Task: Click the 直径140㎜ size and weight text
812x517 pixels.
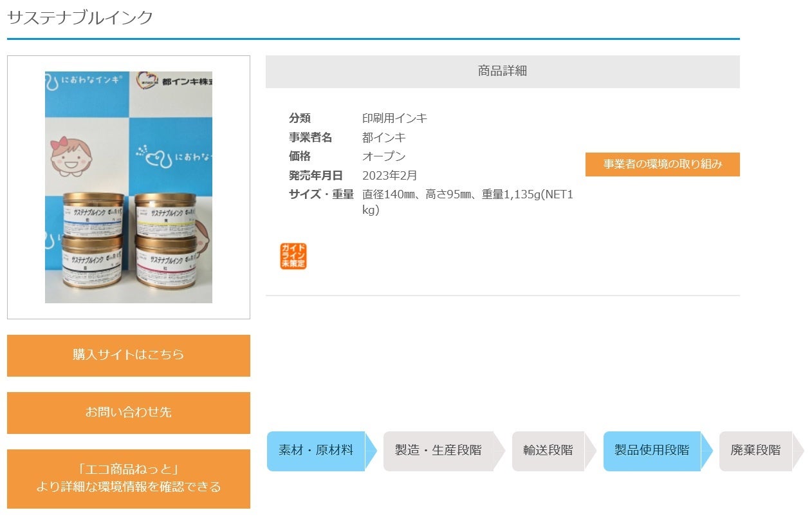Action: (x=468, y=202)
